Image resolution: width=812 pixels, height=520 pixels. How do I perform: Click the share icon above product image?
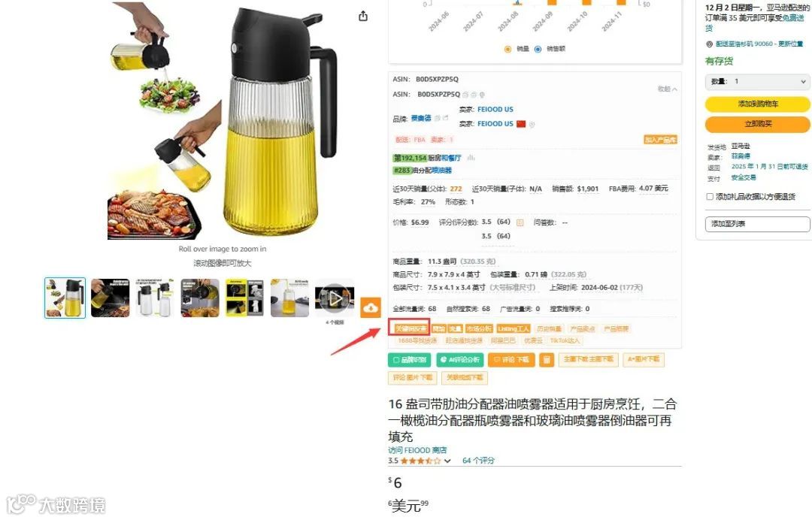[x=363, y=16]
